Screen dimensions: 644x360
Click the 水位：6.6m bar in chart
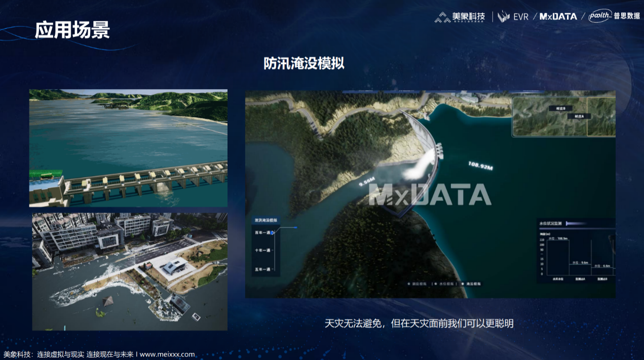pyautogui.click(x=602, y=271)
